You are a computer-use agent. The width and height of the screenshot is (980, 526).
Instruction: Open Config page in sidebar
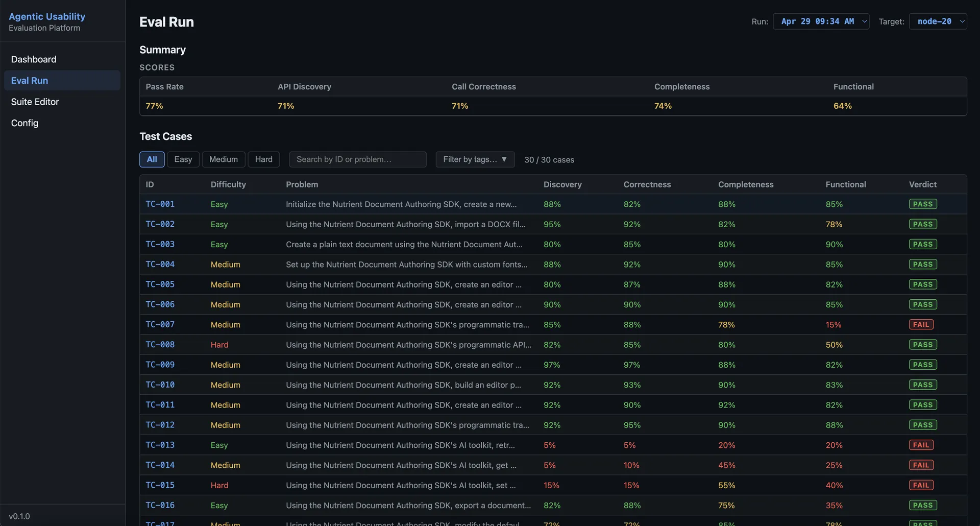pos(62,123)
